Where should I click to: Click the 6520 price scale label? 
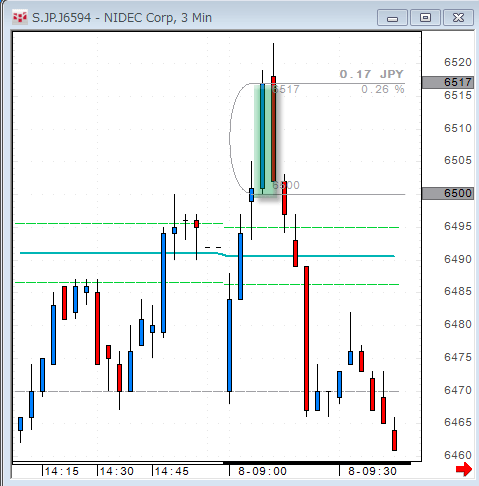click(458, 62)
